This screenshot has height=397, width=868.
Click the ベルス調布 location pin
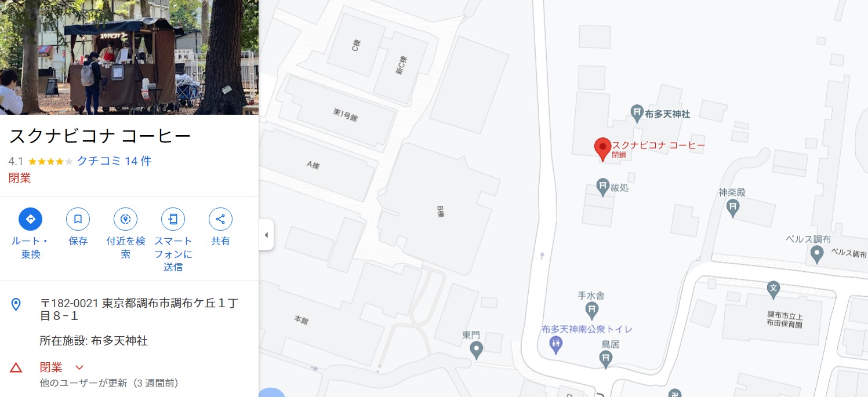click(817, 254)
